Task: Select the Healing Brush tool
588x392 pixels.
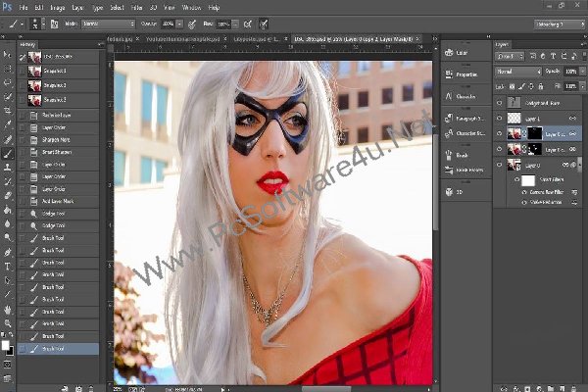Action: pyautogui.click(x=7, y=139)
